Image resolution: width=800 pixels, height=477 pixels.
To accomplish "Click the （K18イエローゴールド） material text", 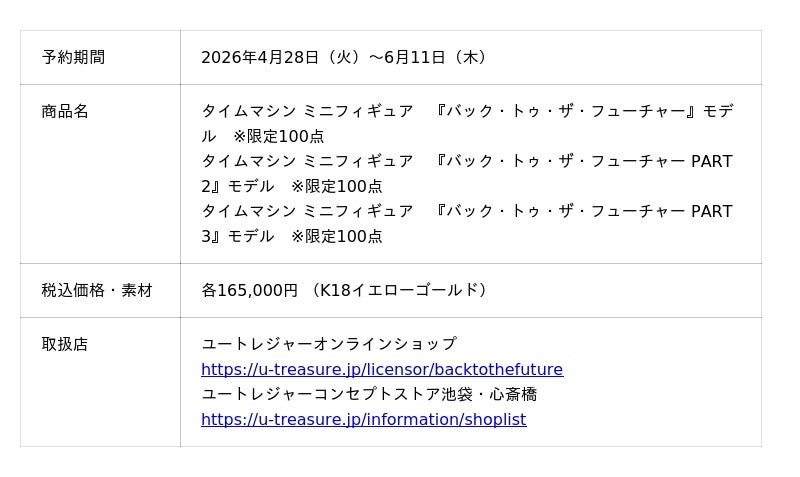I will tap(400, 290).
